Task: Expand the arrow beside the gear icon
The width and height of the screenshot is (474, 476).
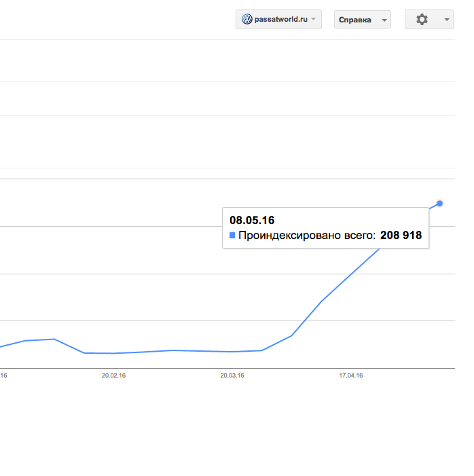Action: pyautogui.click(x=447, y=20)
